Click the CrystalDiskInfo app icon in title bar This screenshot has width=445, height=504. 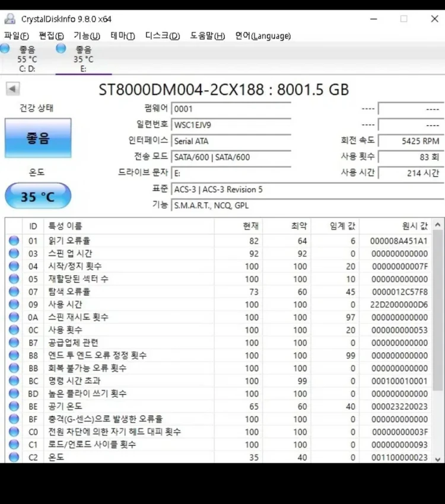9,19
